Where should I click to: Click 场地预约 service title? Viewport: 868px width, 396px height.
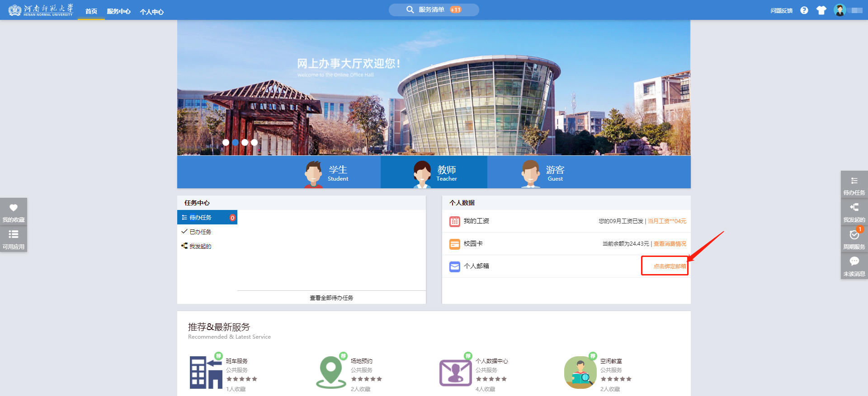point(362,361)
